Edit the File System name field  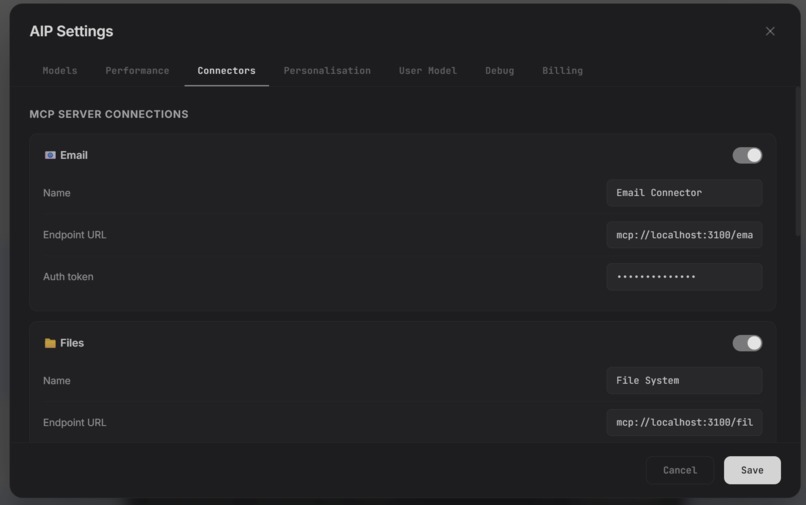pos(684,381)
